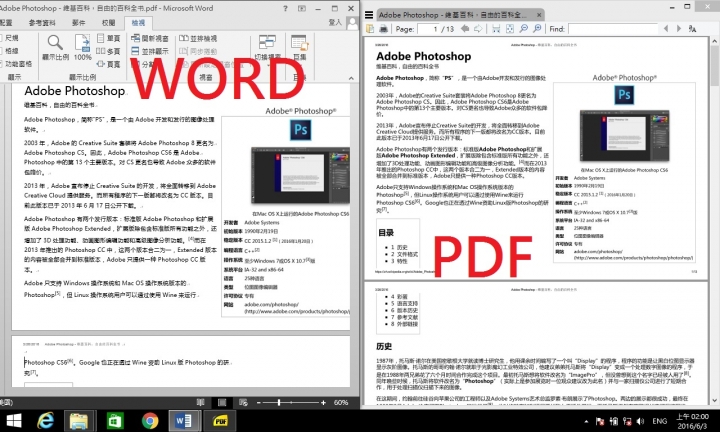Collapse the Word ribbon with the chevron
Viewport: 720px width, 432px height.
pyautogui.click(x=351, y=78)
